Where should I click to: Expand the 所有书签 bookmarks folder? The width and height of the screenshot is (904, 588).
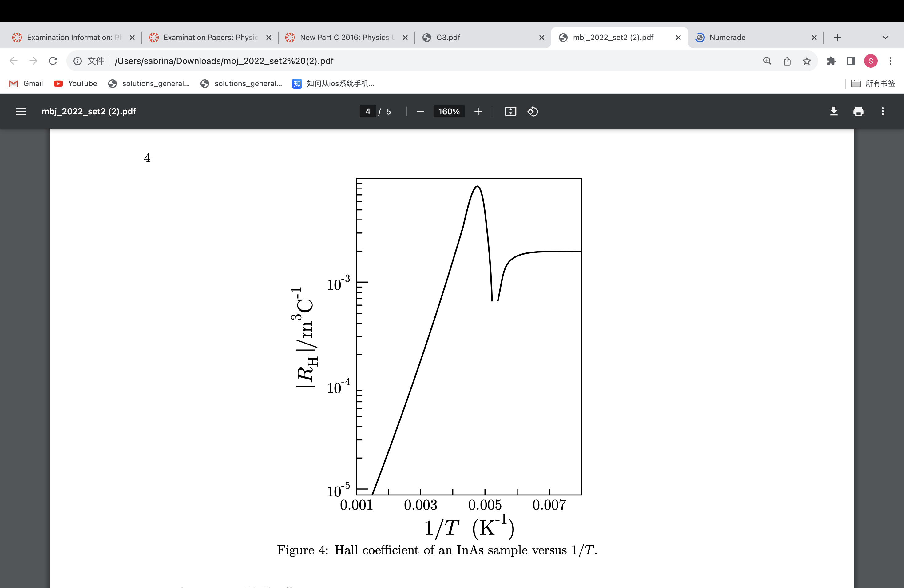874,84
